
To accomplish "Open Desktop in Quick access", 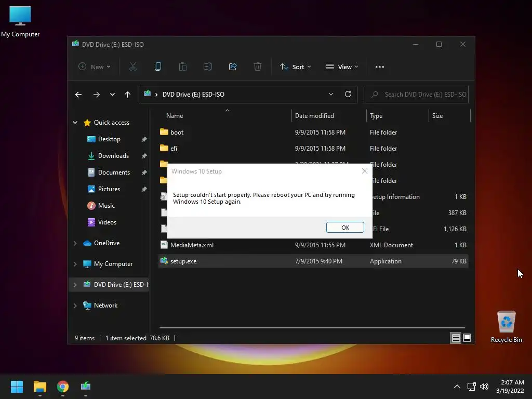I will [x=109, y=139].
